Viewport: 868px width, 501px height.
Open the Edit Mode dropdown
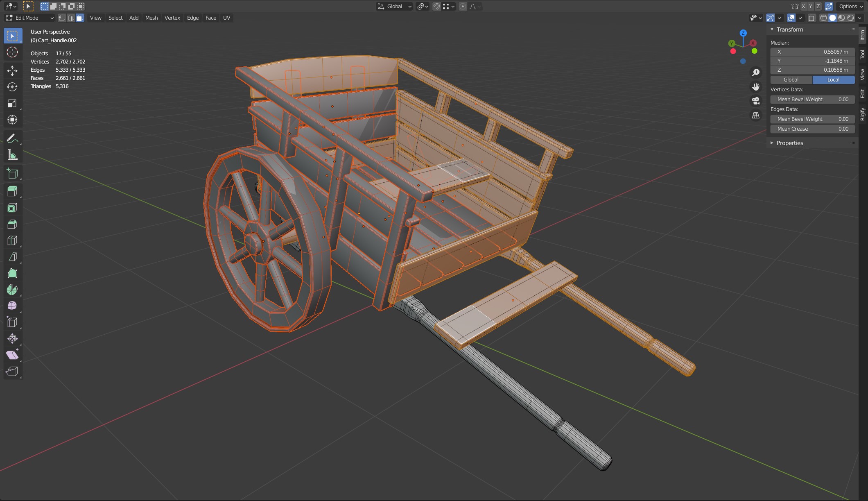(x=29, y=18)
